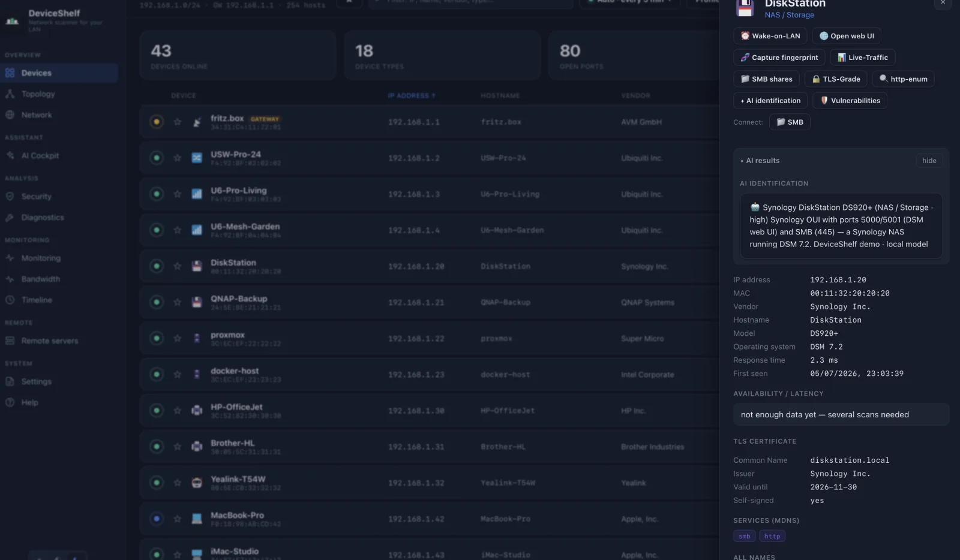Open Devices in the sidebar
The width and height of the screenshot is (960, 560).
point(59,73)
